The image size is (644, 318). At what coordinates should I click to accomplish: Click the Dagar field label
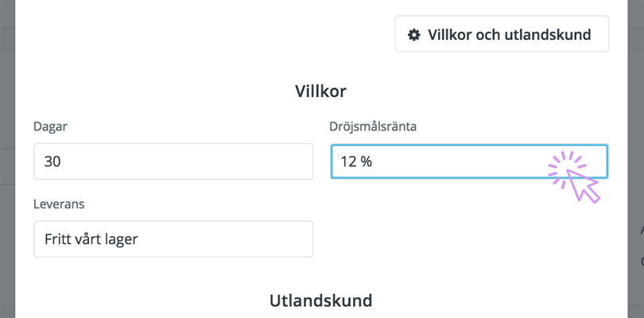point(50,127)
